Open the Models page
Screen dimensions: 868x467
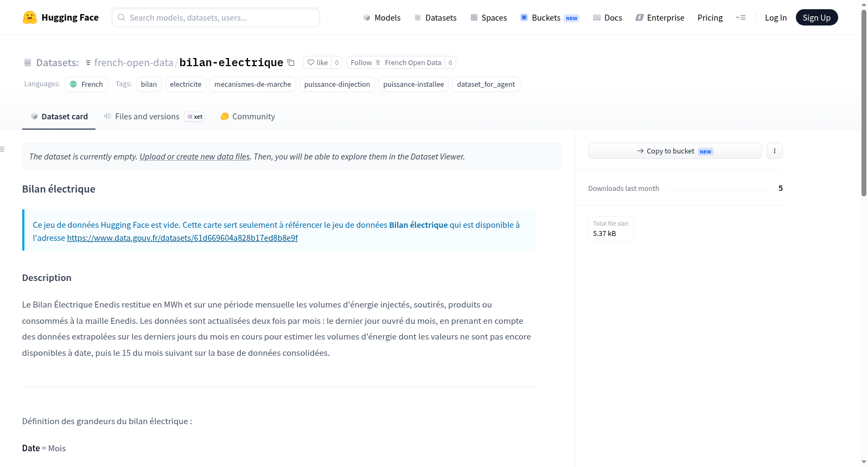382,17
